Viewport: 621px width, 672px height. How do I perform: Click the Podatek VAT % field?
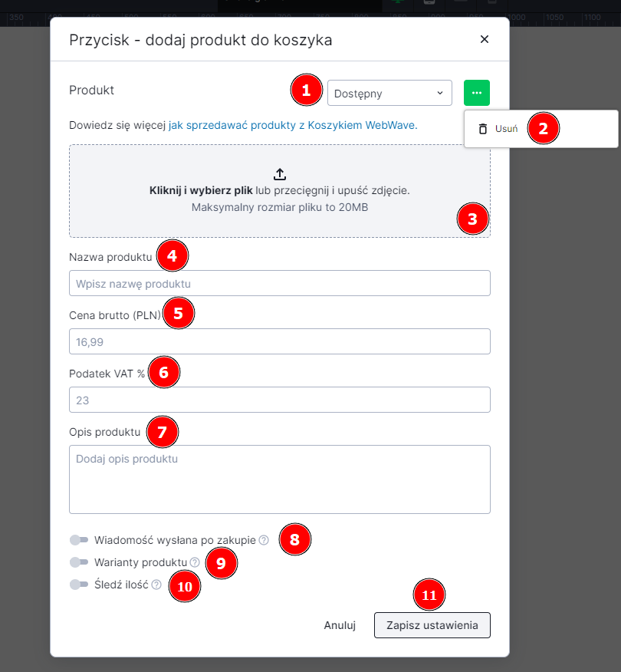279,400
